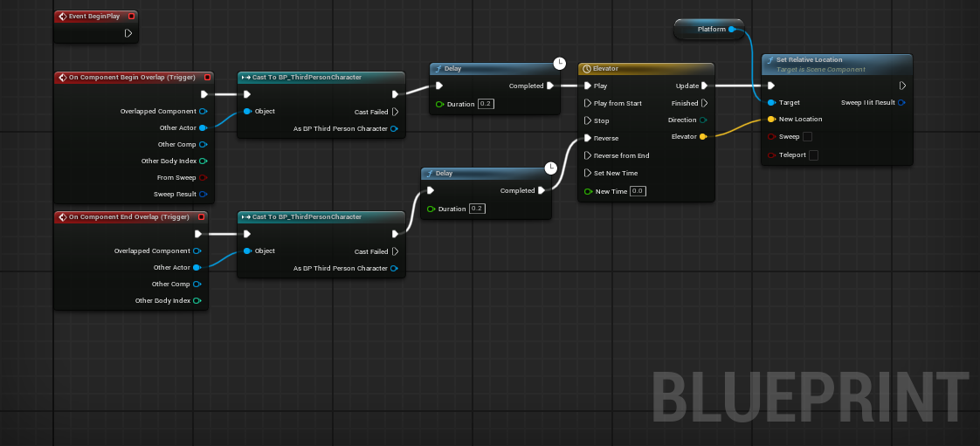Click New Location pin on Set Relative Location
The image size is (980, 446).
[x=771, y=120]
